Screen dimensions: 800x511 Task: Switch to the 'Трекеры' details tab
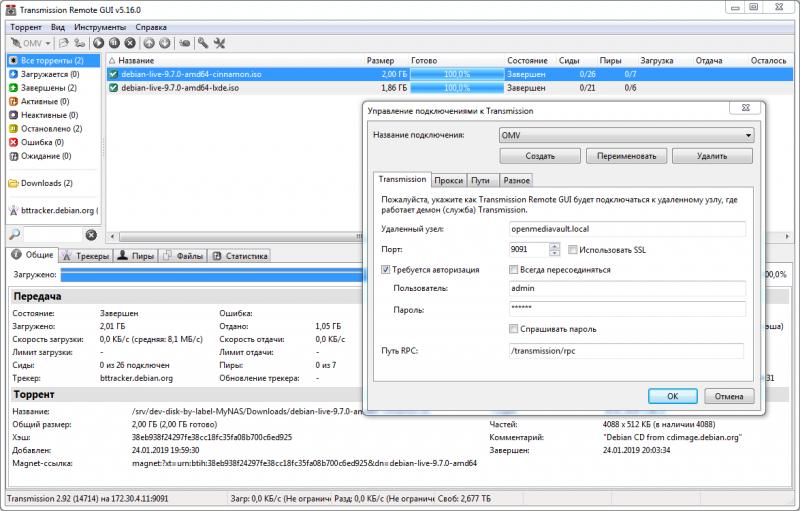85,256
